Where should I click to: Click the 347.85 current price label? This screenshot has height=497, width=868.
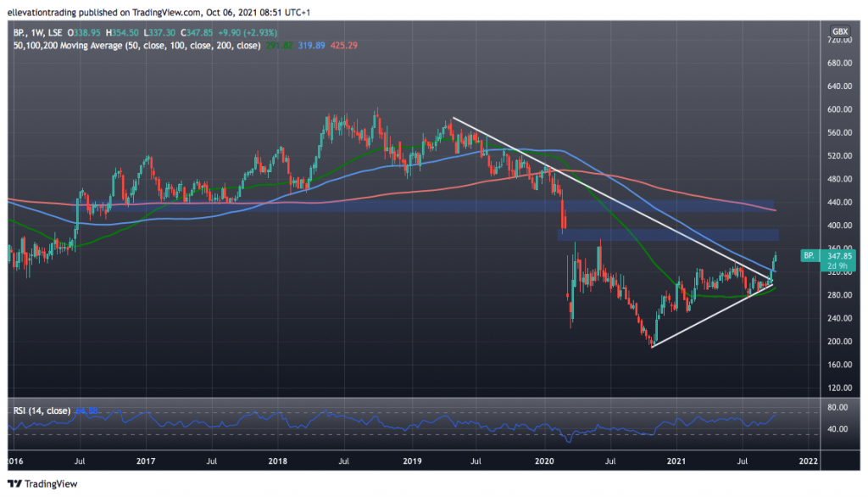click(839, 256)
